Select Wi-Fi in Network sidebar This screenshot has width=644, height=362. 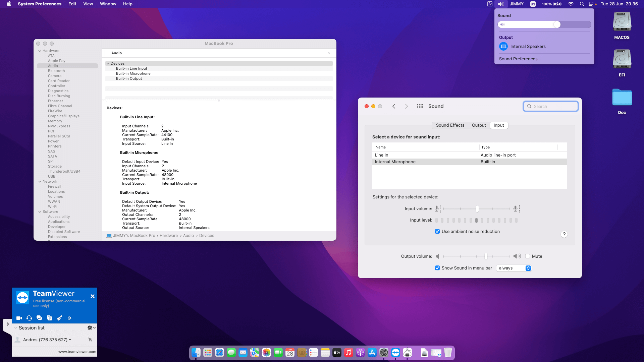(x=53, y=207)
